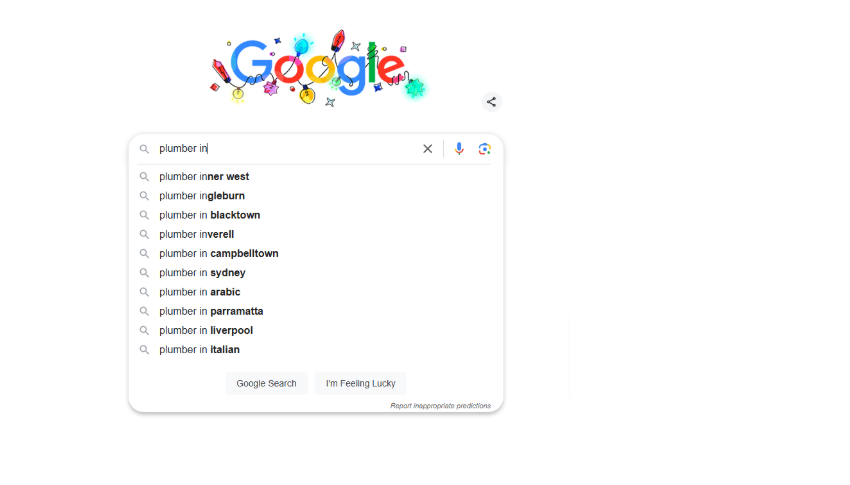Viewport: 850px width, 485px height.
Task: Clear the search box text
Action: click(427, 149)
